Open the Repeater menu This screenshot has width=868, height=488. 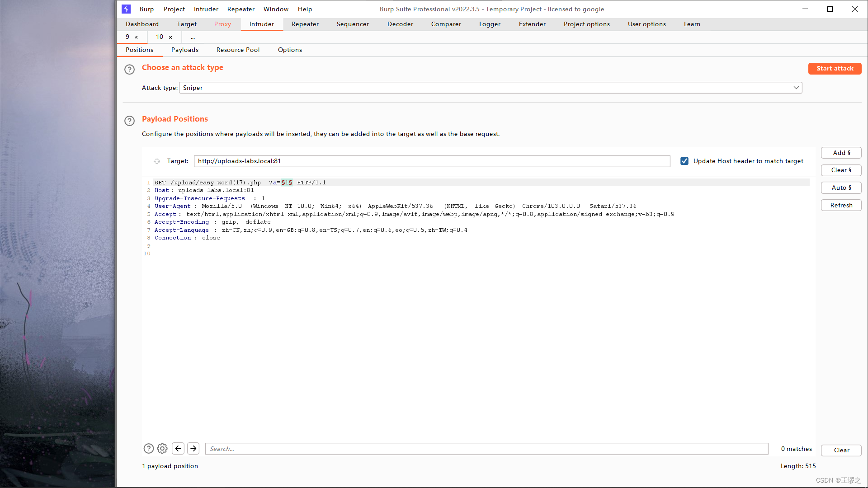tap(241, 9)
